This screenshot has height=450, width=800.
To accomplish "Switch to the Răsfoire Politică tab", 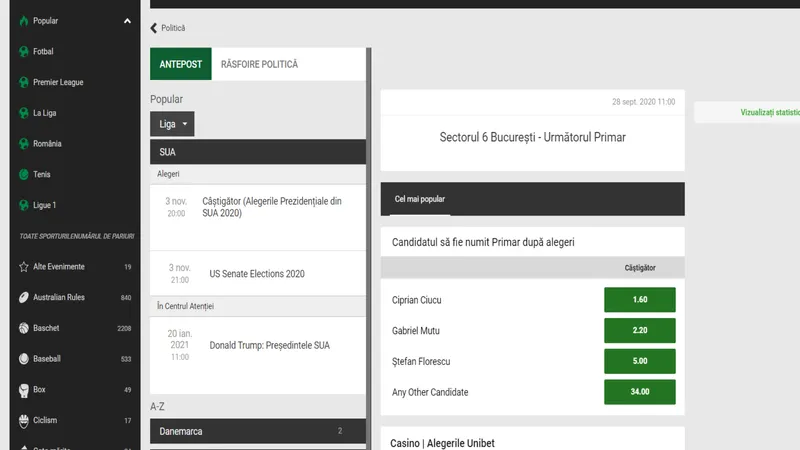I will [x=259, y=65].
